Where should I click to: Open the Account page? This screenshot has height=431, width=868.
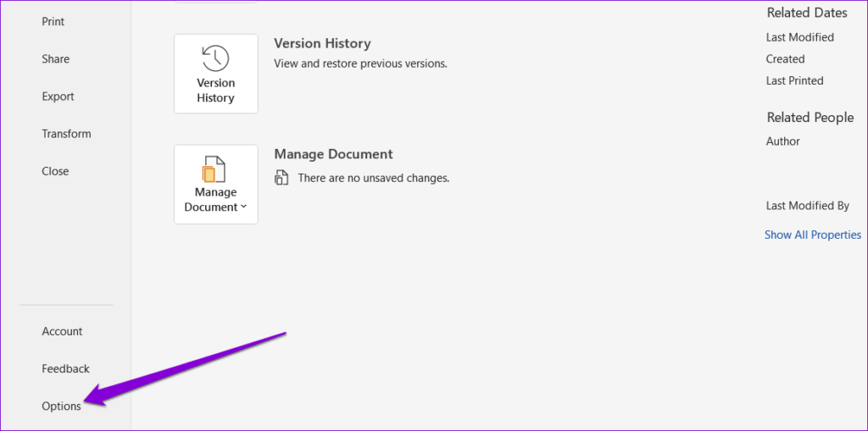coord(63,331)
